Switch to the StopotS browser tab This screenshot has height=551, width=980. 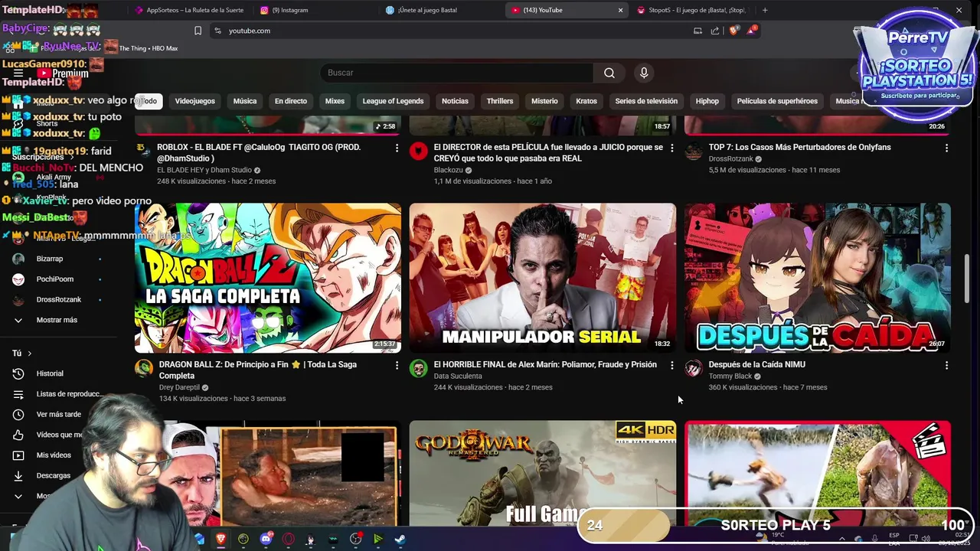(691, 10)
